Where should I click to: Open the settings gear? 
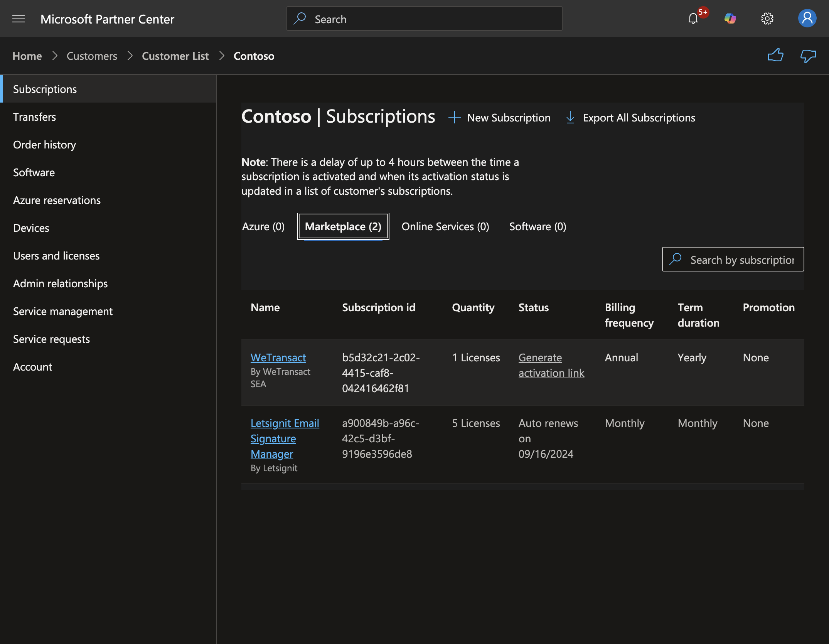click(767, 19)
